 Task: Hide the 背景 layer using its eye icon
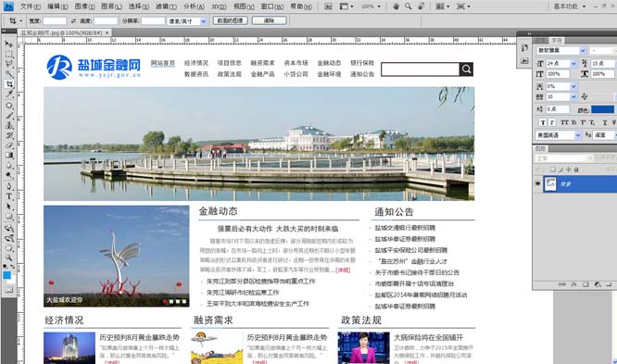click(538, 183)
